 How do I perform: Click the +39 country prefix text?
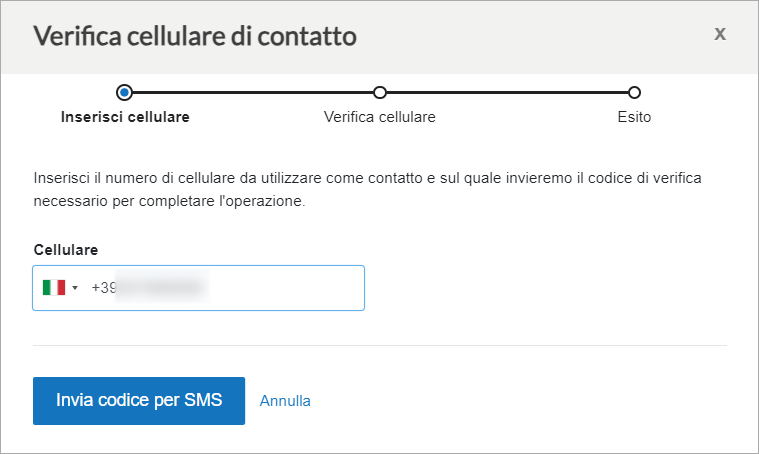pyautogui.click(x=104, y=288)
